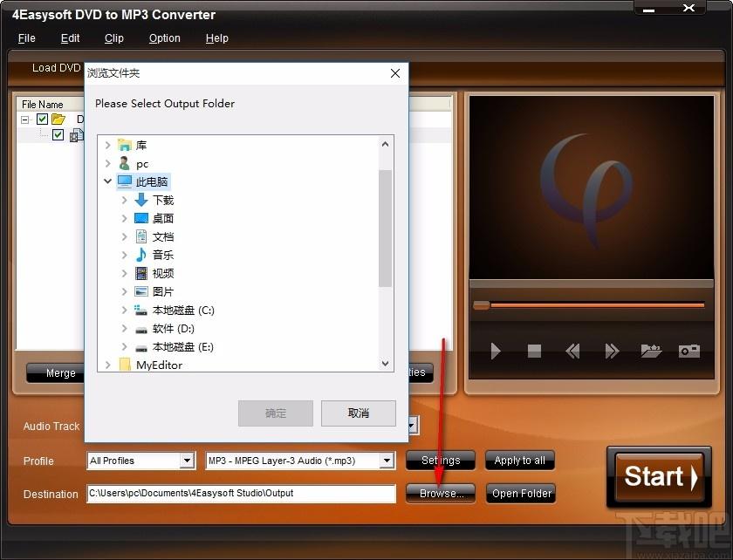Click the File Name column header

tap(43, 105)
